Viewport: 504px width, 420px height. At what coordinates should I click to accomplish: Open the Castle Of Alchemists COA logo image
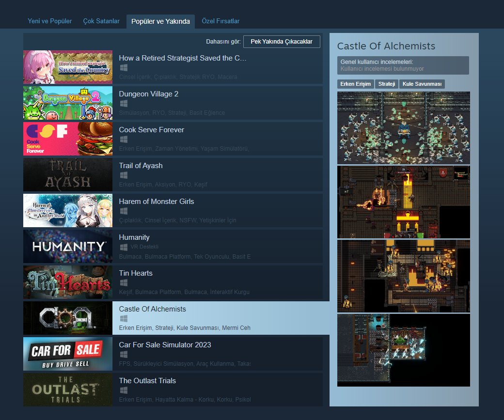tap(68, 318)
